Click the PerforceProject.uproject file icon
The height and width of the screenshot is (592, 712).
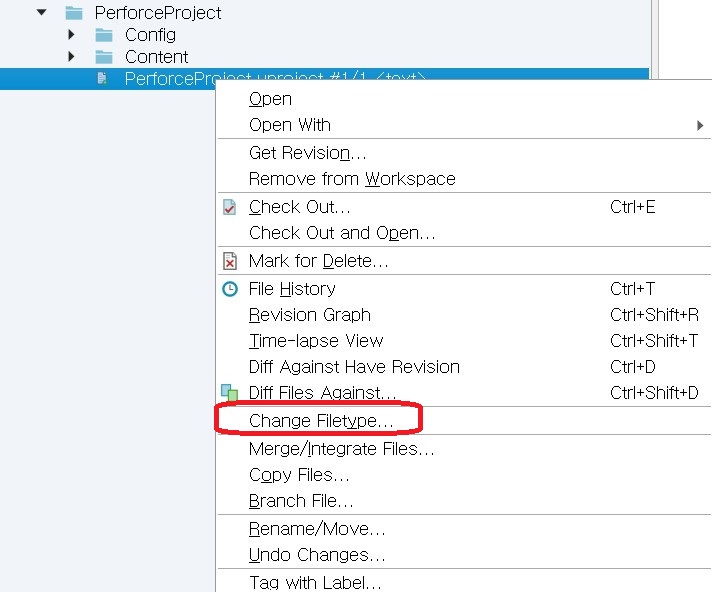[102, 79]
